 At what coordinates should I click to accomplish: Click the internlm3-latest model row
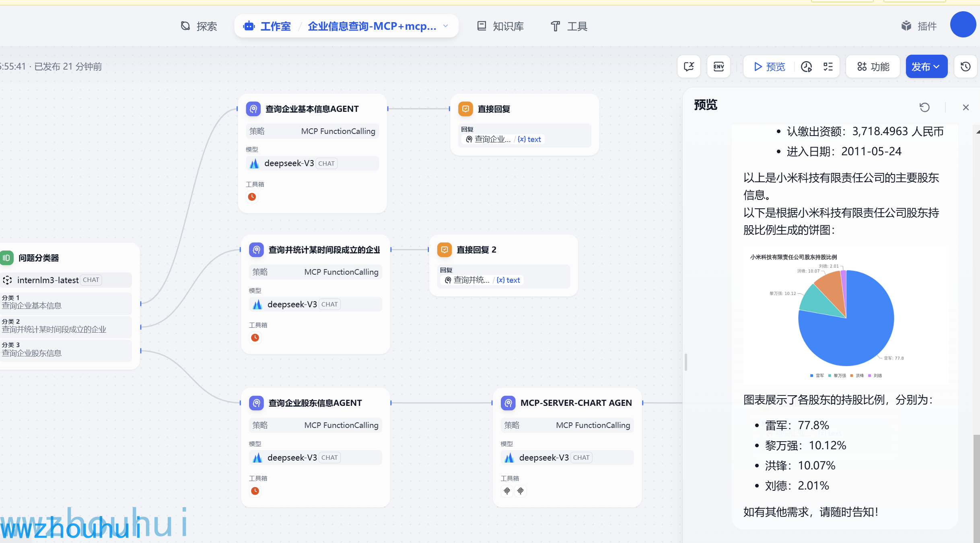[66, 280]
